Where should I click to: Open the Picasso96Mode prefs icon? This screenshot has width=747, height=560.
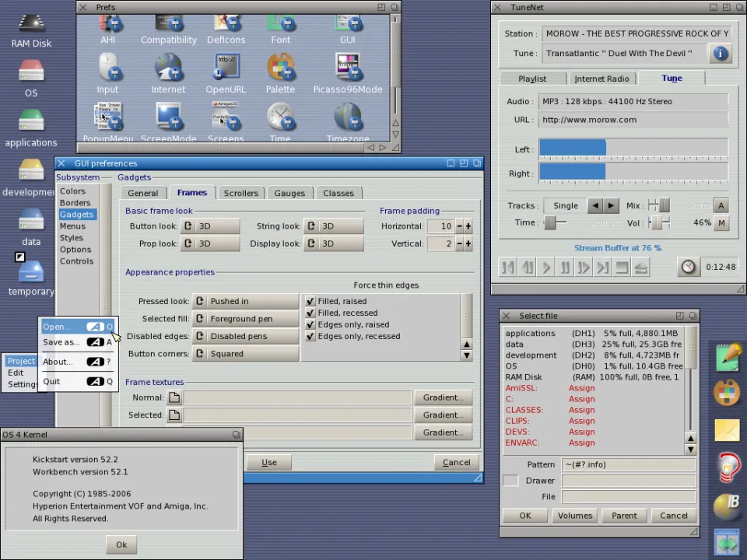[348, 68]
